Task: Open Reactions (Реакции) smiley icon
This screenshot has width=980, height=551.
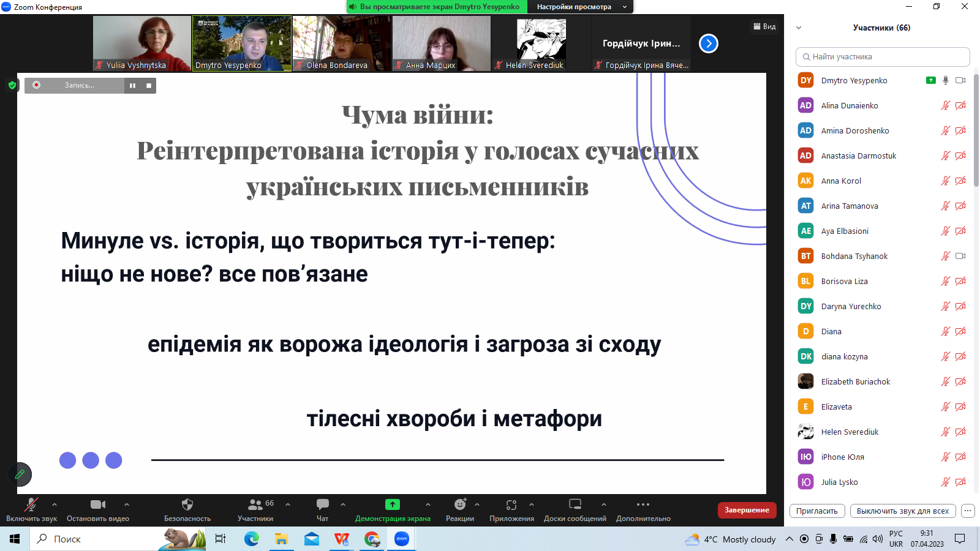Action: (x=460, y=504)
